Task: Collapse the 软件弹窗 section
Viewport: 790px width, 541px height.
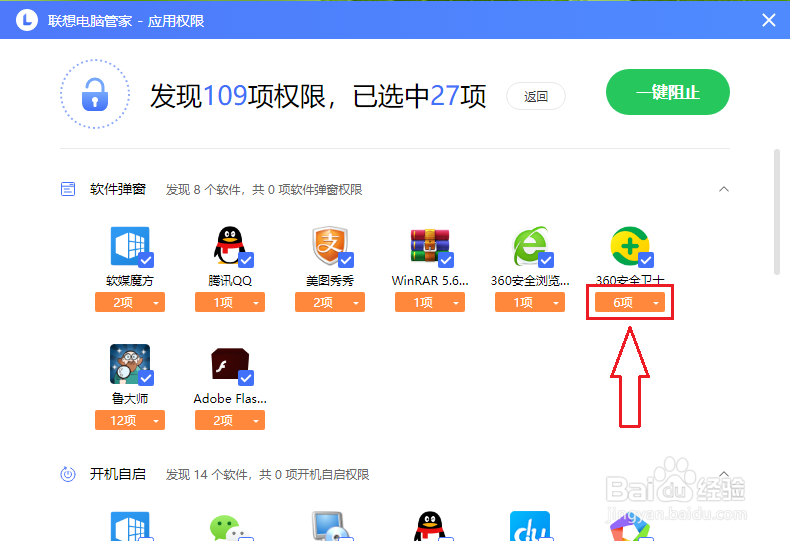Action: (723, 189)
